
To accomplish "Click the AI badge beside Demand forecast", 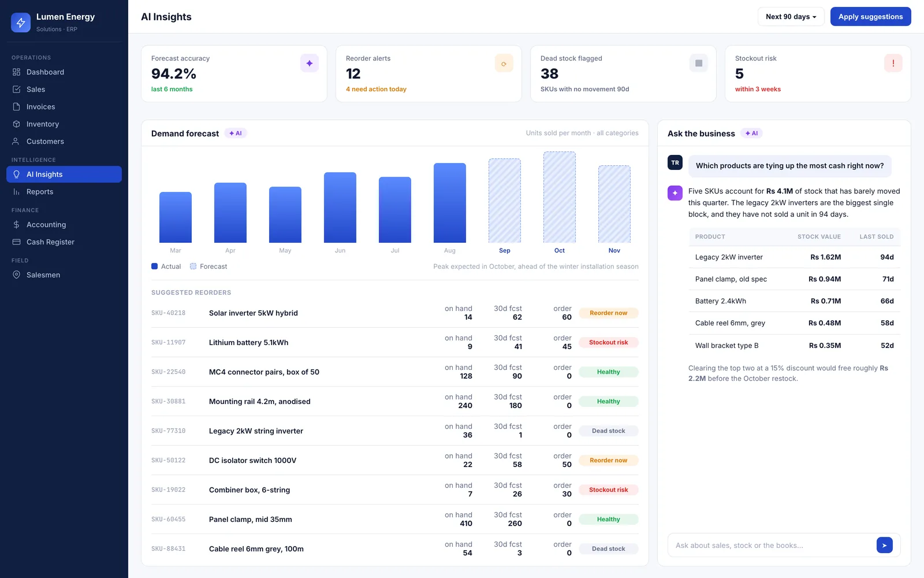I will pos(236,134).
